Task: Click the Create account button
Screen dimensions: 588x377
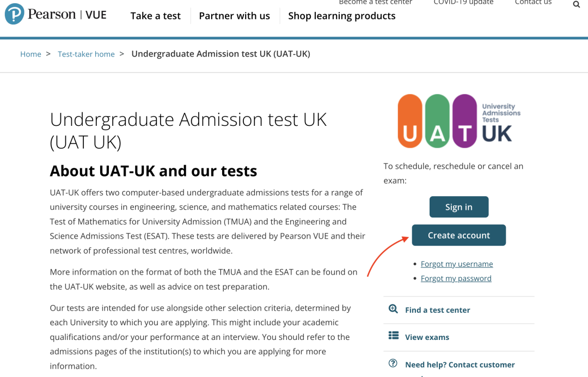Action: pyautogui.click(x=459, y=235)
